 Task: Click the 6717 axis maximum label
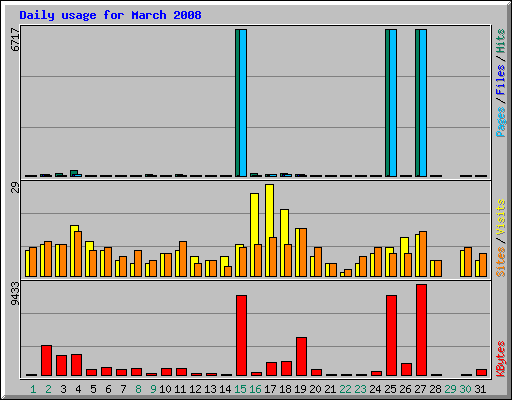click(x=15, y=39)
